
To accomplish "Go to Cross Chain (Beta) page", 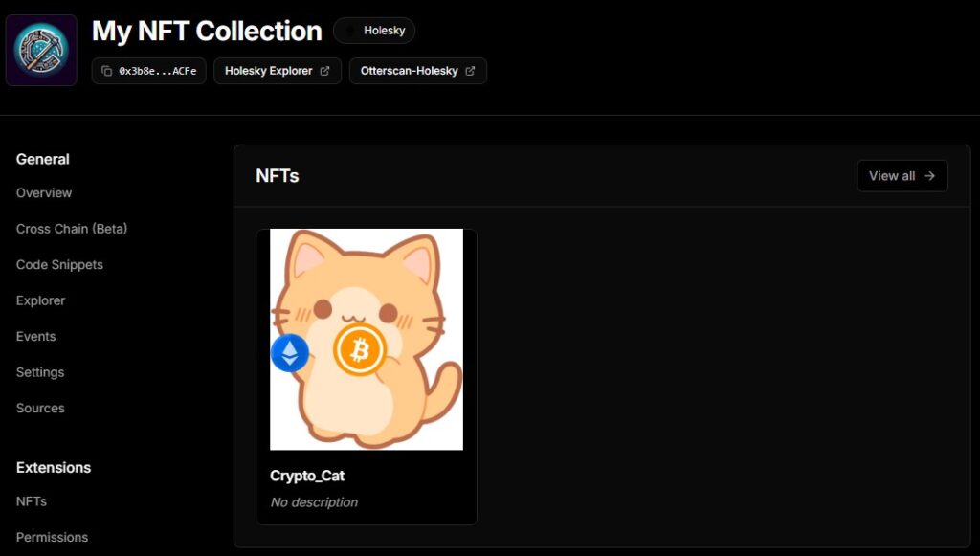I will (x=72, y=229).
